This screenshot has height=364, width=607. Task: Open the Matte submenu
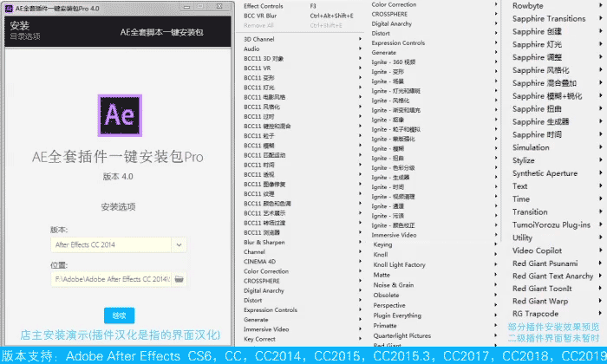(382, 275)
